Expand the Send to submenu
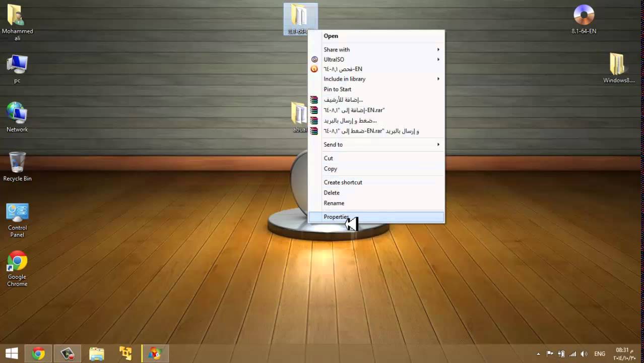Image resolution: width=644 pixels, height=363 pixels. tap(376, 145)
